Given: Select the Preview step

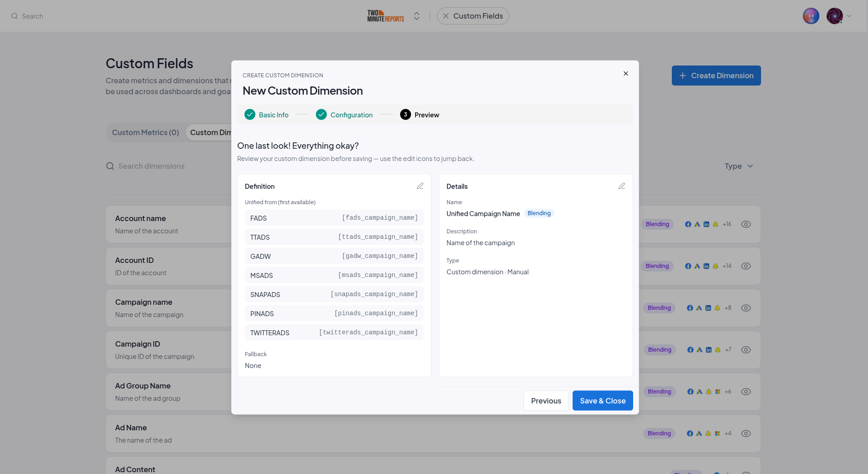Looking at the screenshot, I should point(420,115).
